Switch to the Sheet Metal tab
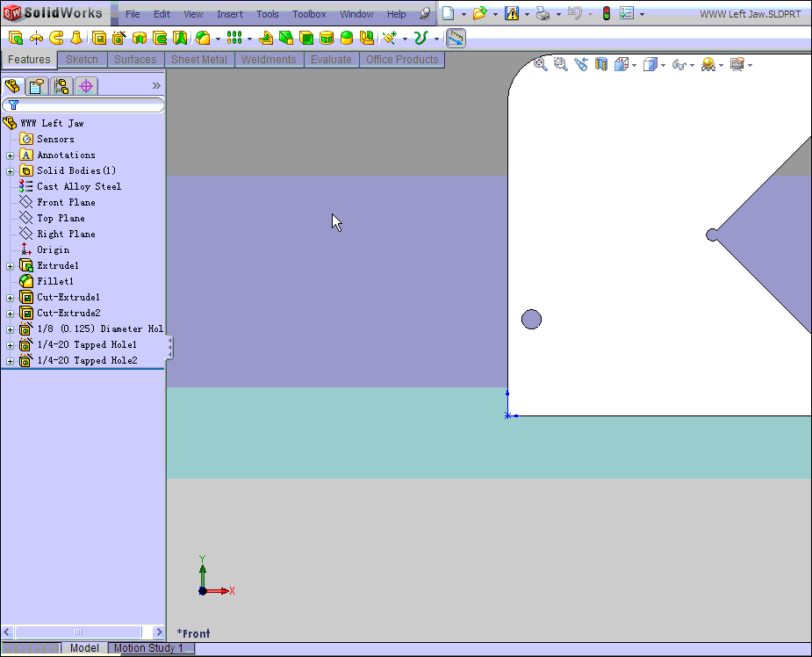This screenshot has height=657, width=812. tap(200, 59)
